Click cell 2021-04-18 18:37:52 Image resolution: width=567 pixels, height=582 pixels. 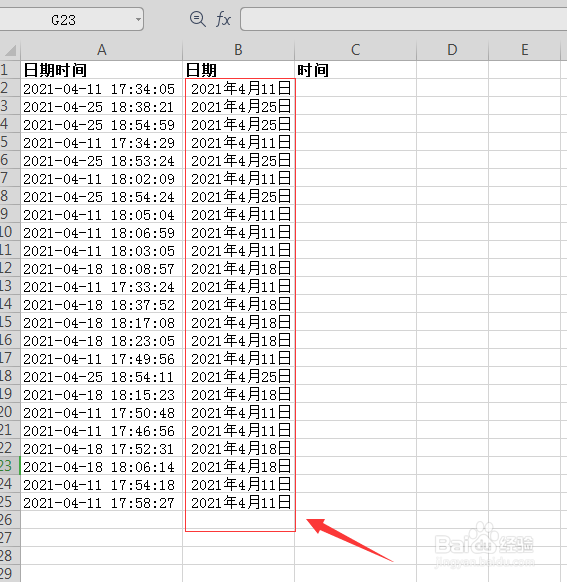pos(102,304)
